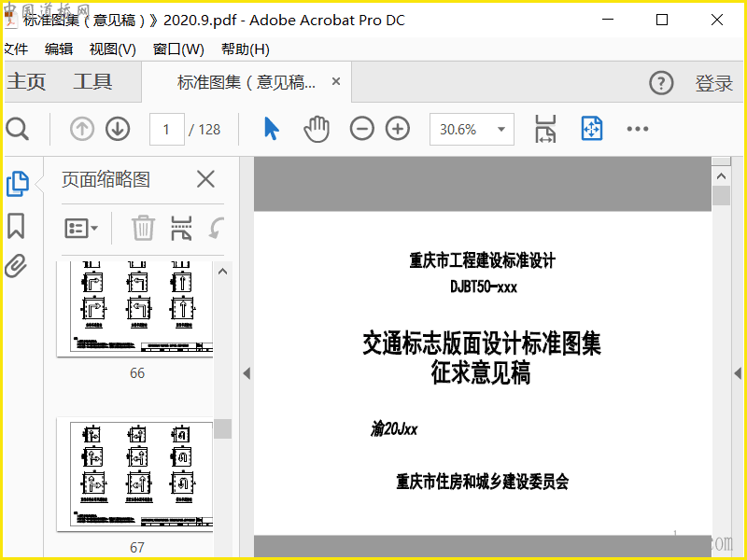Click fit one full page icon
The image size is (747, 560).
tap(592, 129)
